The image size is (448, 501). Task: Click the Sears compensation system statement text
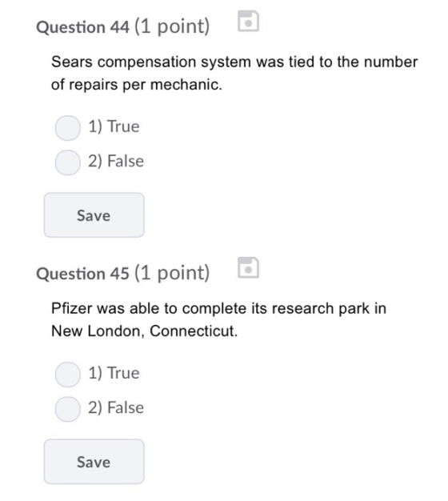pos(234,73)
